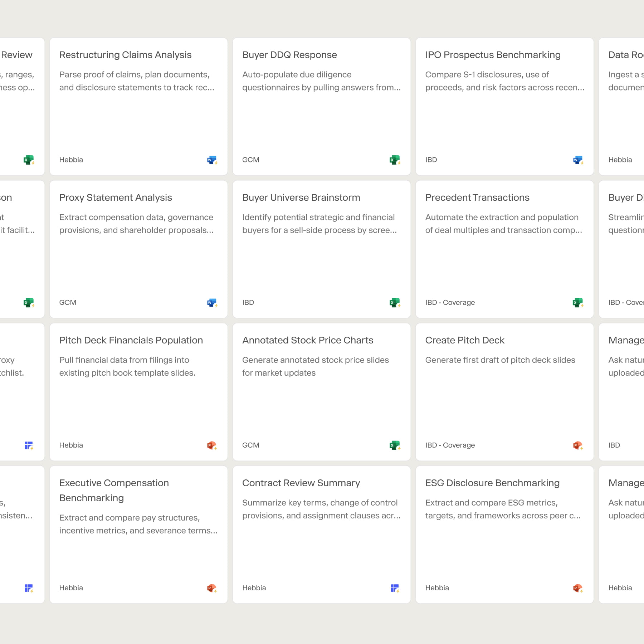Viewport: 644px width, 644px height.
Task: Open Pitch Deck Financials Population title
Action: pyautogui.click(x=131, y=340)
